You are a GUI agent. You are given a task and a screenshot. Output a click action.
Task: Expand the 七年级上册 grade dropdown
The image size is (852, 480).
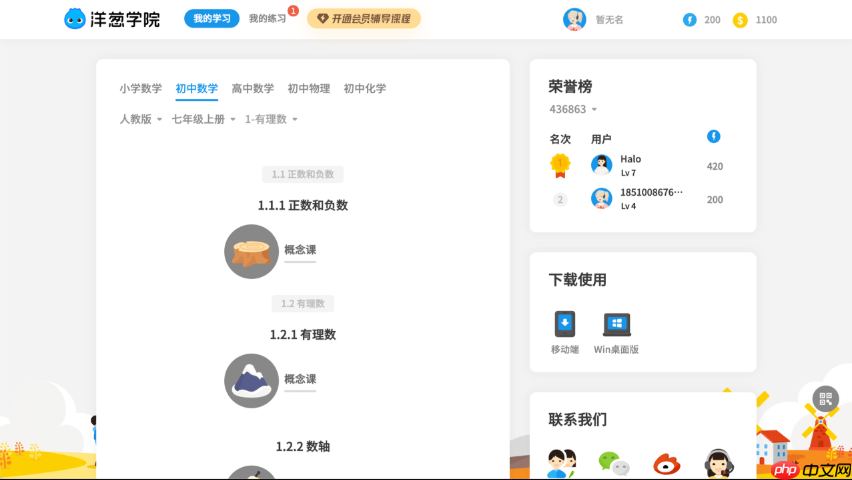click(x=204, y=119)
